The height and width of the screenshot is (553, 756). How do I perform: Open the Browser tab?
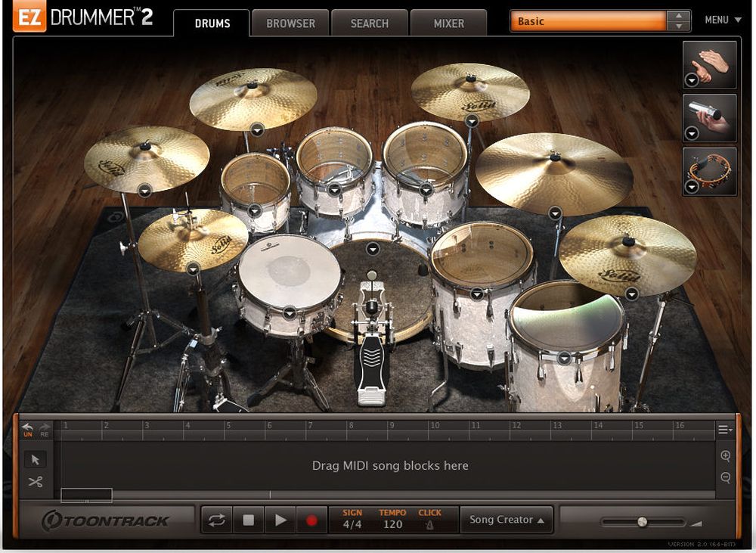tap(290, 23)
